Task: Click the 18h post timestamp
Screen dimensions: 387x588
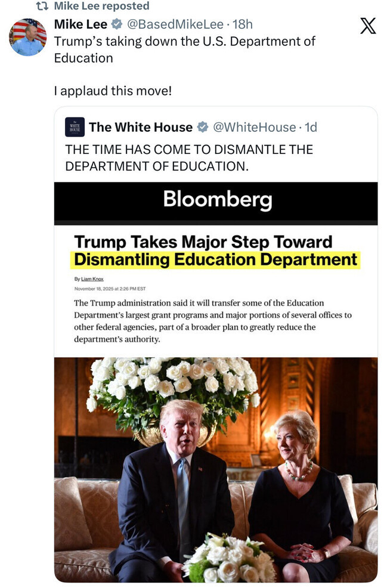Action: pyautogui.click(x=242, y=24)
